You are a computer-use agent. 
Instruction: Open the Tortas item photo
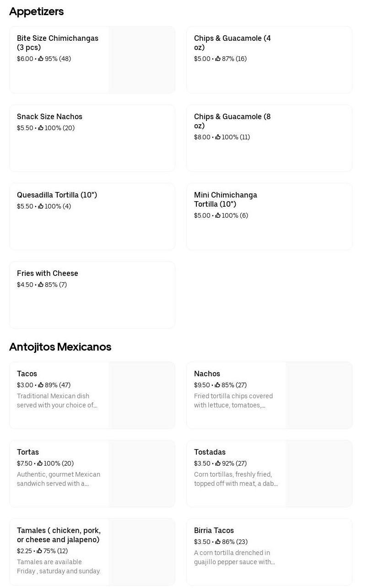(142, 474)
